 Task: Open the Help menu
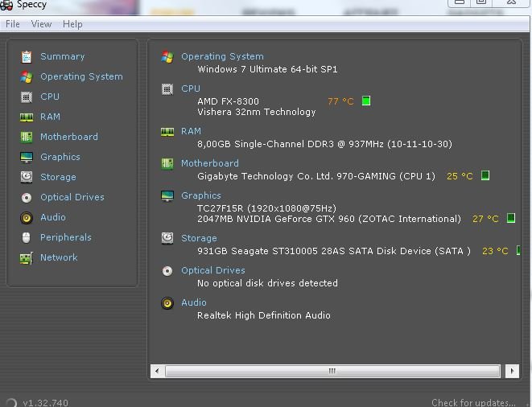point(72,24)
